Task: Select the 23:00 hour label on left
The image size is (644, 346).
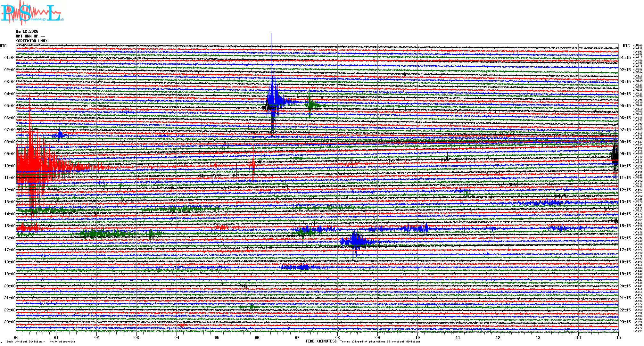Action: click(x=10, y=322)
